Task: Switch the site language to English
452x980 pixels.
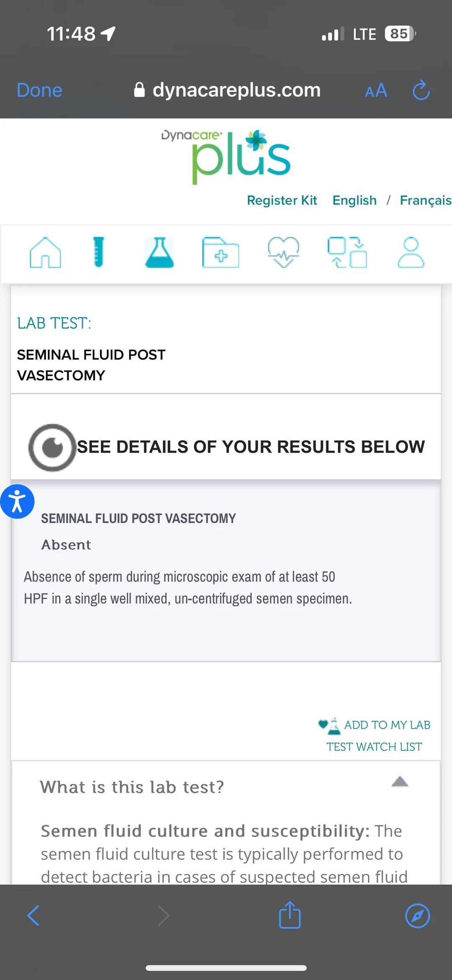Action: (x=354, y=200)
